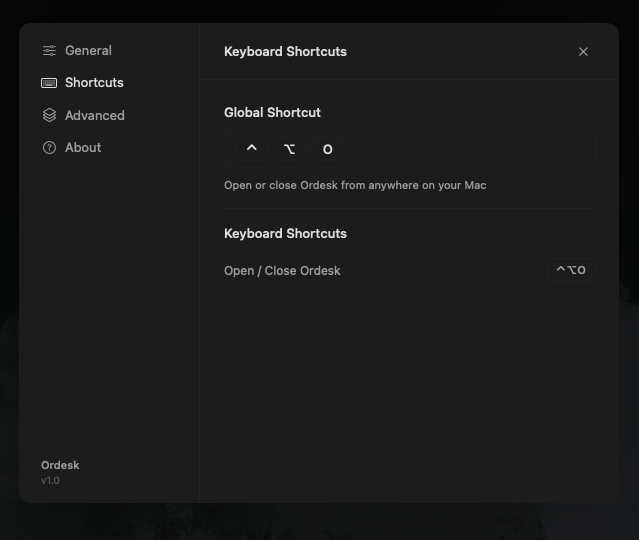639x540 pixels.
Task: Click the Shortcuts keyboard icon in sidebar
Action: pyautogui.click(x=49, y=83)
